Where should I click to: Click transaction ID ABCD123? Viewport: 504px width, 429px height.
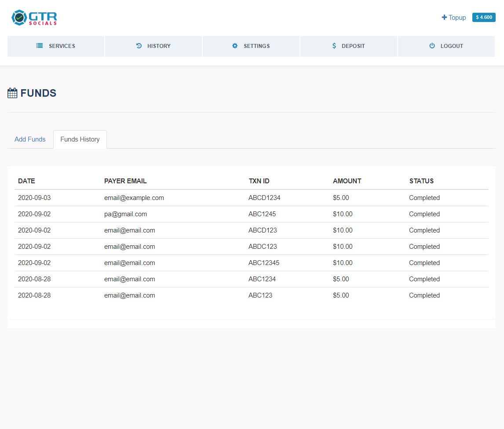(x=263, y=230)
